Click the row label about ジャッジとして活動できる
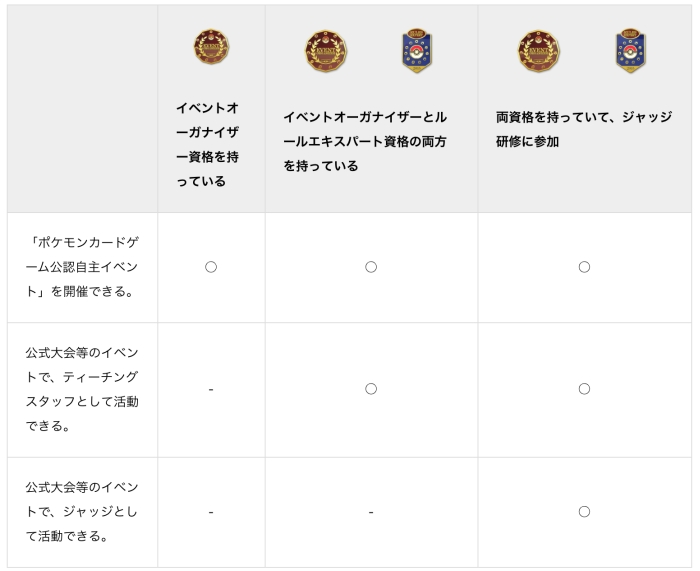 point(82,511)
